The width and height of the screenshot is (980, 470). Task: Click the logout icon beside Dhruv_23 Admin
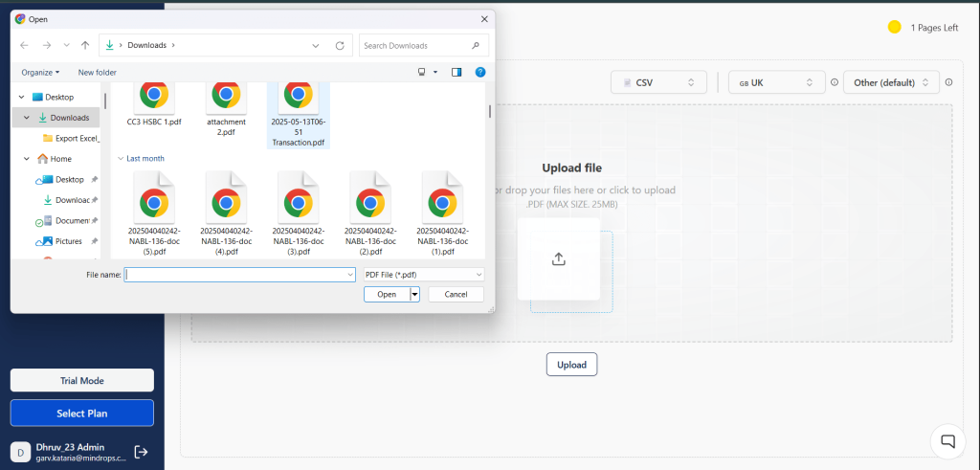(142, 452)
